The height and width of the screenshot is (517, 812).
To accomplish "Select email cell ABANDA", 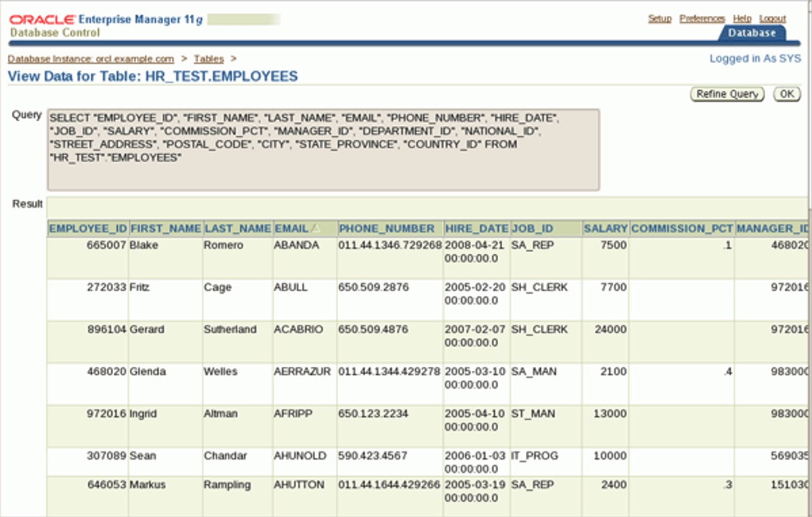I will pyautogui.click(x=296, y=245).
